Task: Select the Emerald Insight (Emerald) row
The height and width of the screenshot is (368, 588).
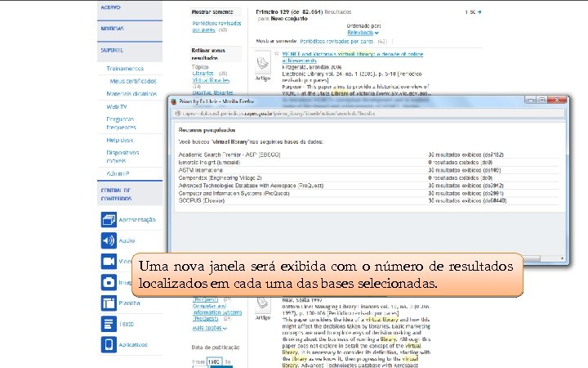Action: point(368,162)
